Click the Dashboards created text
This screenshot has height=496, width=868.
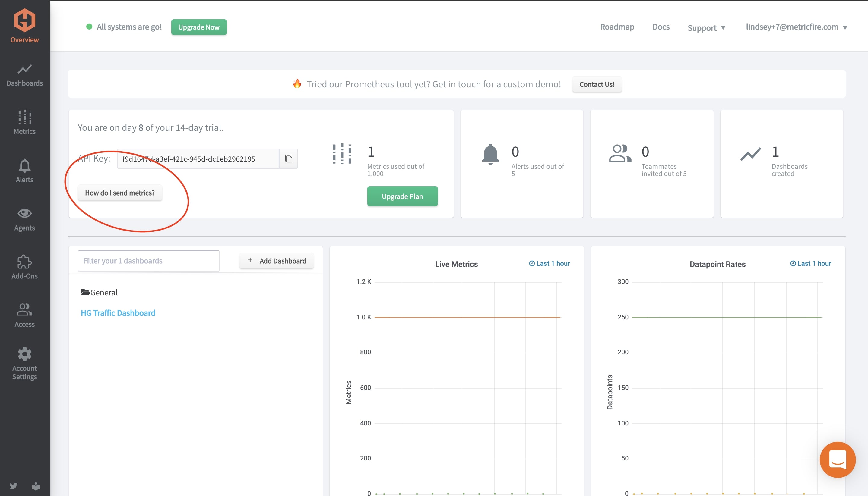[789, 170]
